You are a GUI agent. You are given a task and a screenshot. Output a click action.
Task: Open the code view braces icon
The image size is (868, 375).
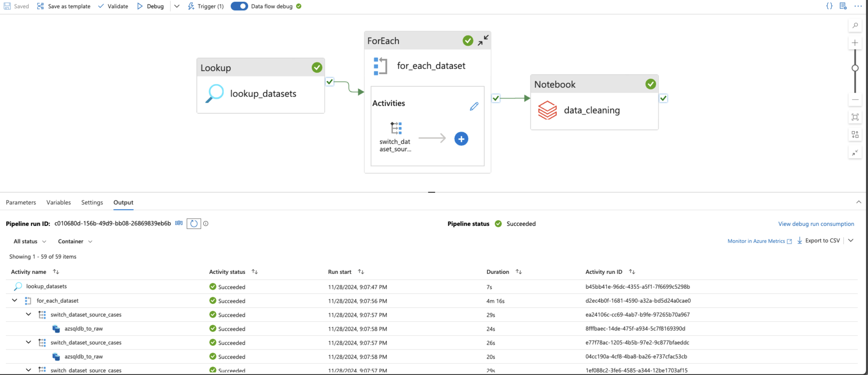click(829, 6)
